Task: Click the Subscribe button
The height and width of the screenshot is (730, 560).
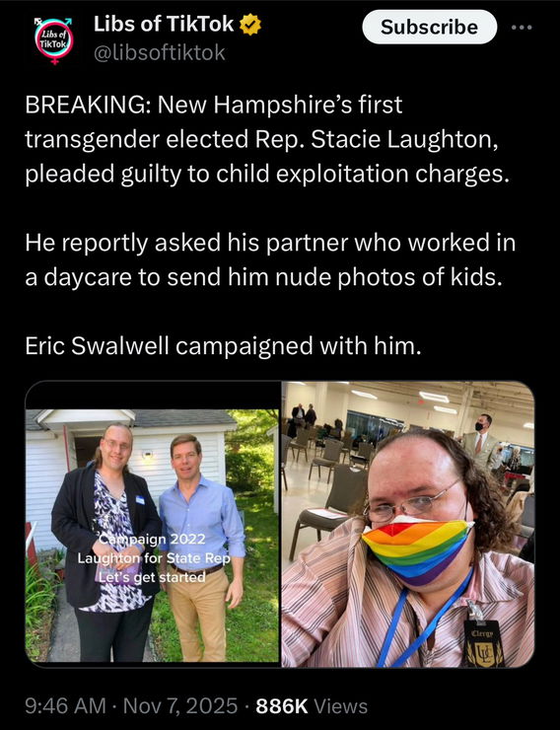Action: pos(429,27)
